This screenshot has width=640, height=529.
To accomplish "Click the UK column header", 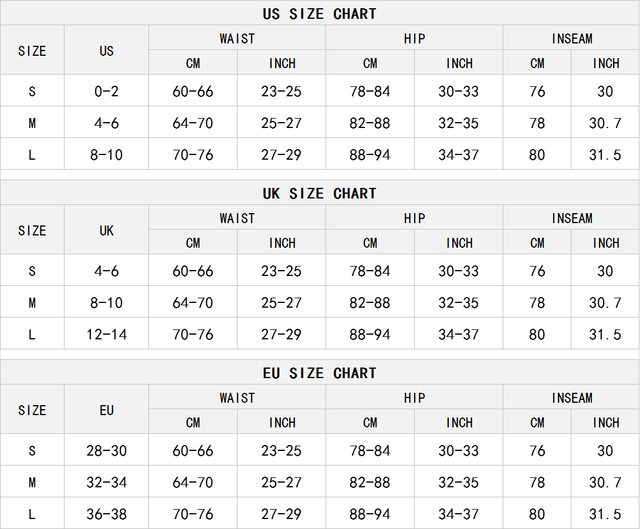I will point(107,230).
